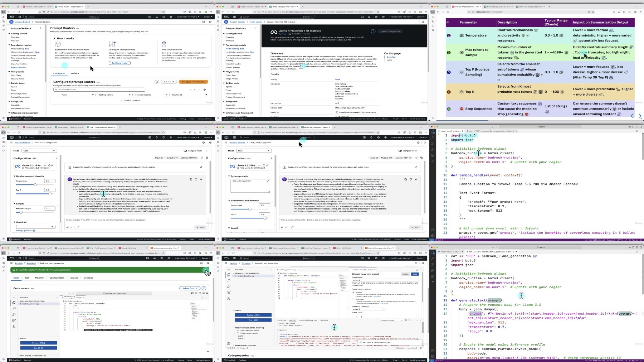Open the Guardrails selection dropdown
Screen dimensions: 644x362
click(x=35, y=227)
